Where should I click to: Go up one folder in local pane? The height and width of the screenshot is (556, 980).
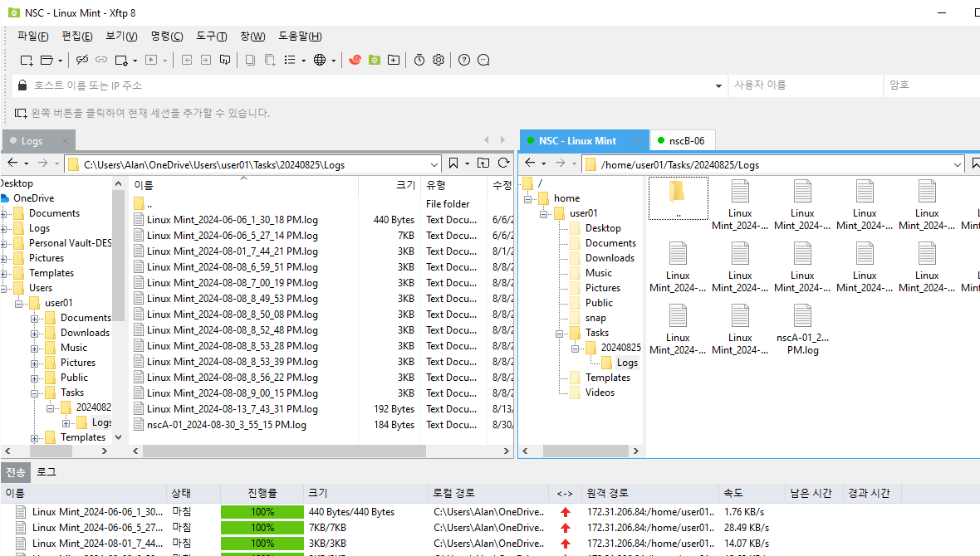pyautogui.click(x=483, y=163)
